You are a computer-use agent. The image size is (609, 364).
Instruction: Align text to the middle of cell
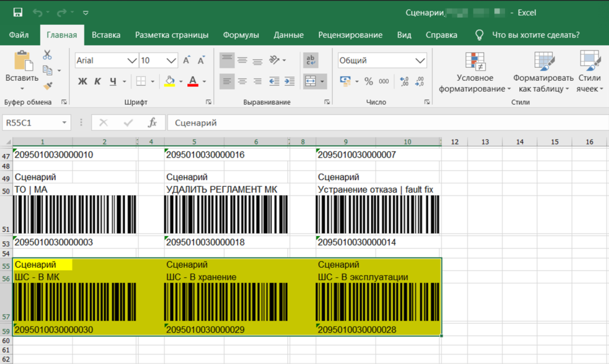click(243, 60)
